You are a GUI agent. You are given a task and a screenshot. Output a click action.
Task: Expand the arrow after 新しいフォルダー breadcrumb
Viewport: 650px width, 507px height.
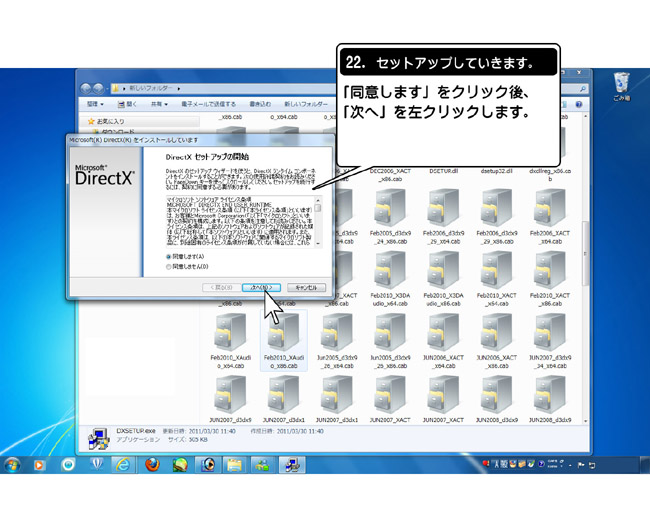coord(178,88)
